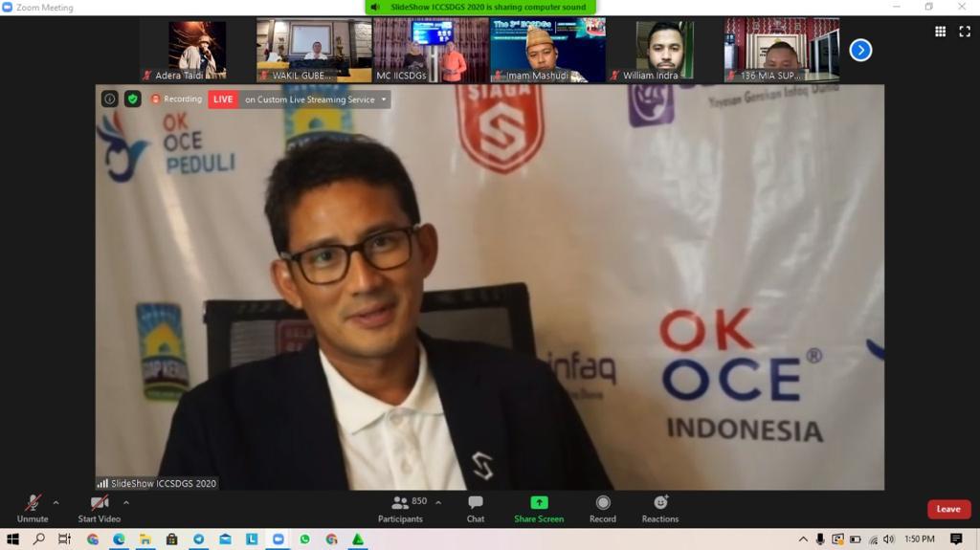This screenshot has width=980, height=550.
Task: Click the green encryption shield icon
Action: pyautogui.click(x=133, y=99)
